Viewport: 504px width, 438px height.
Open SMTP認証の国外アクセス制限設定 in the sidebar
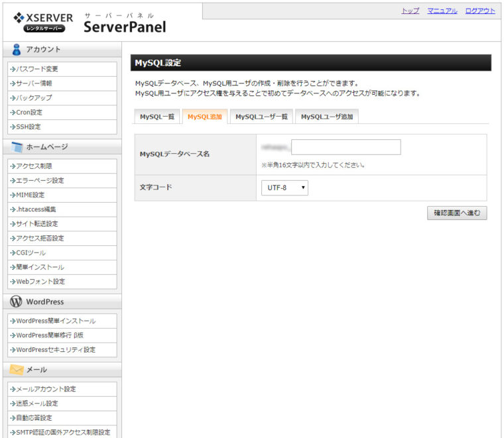[x=62, y=432]
